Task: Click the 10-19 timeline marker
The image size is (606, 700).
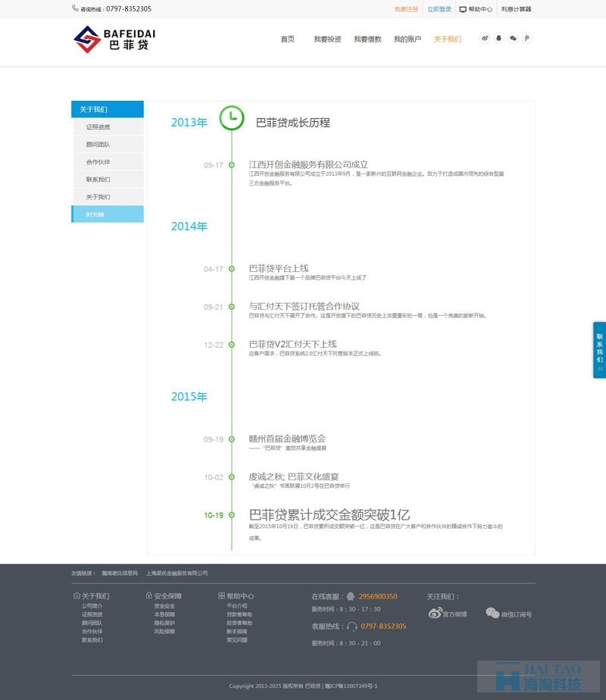Action: click(232, 515)
